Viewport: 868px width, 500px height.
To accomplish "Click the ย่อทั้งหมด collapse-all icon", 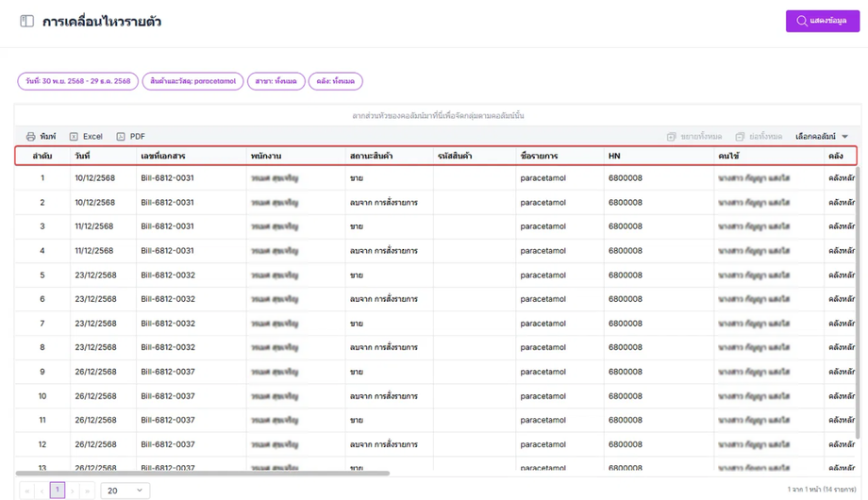I will [740, 137].
